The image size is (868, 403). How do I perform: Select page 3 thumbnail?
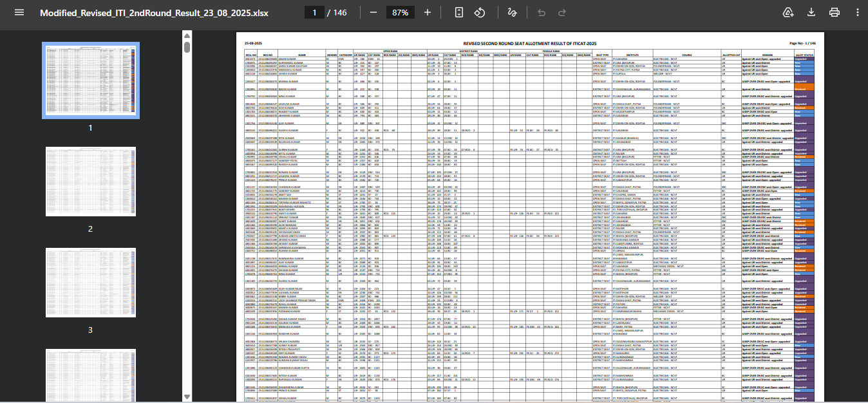tap(90, 284)
